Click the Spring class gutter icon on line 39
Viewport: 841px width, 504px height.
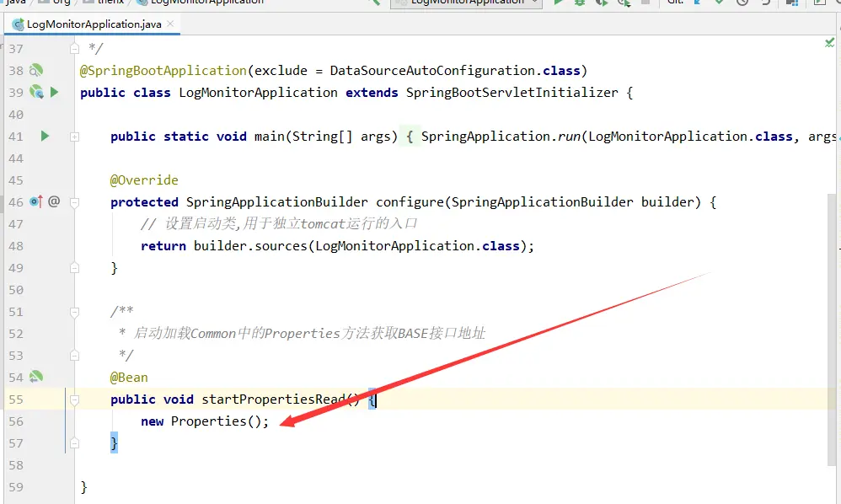(36, 92)
